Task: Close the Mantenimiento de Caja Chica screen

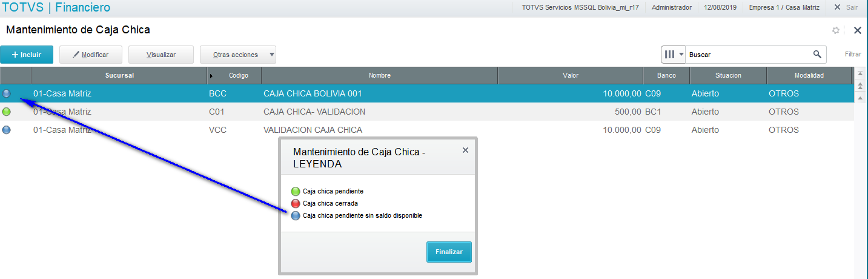Action: (857, 30)
